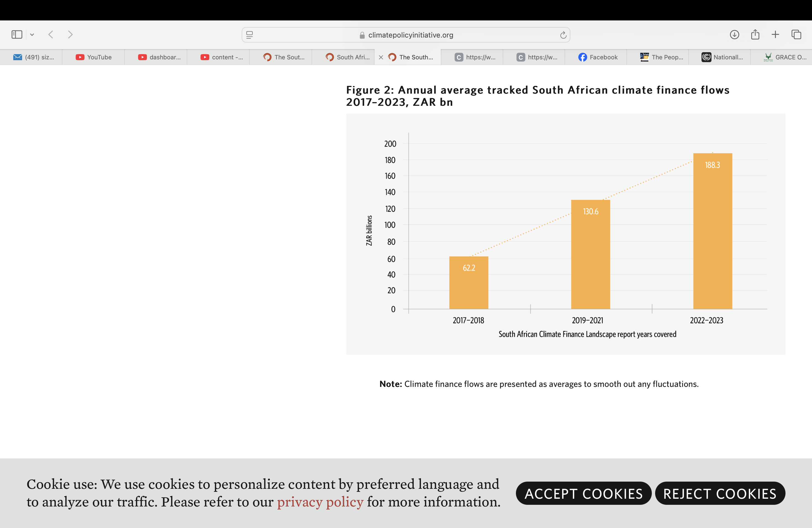Go forward to next page
812x528 pixels.
70,35
